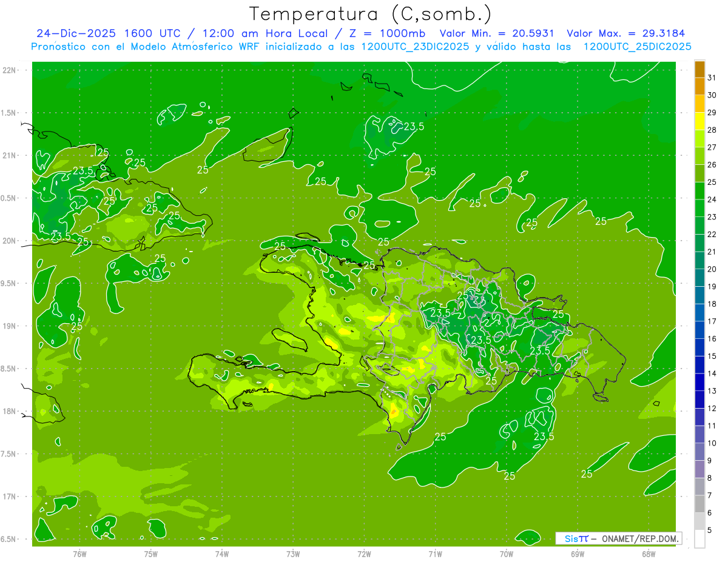Click the color scale value "10"
Image resolution: width=728 pixels, height=562 pixels.
point(712,443)
